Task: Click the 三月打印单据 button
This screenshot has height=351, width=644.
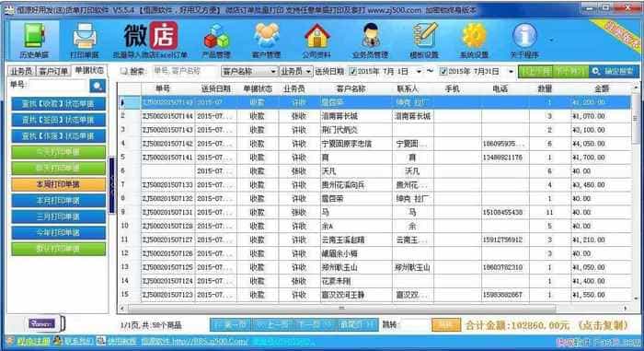Action: point(58,216)
